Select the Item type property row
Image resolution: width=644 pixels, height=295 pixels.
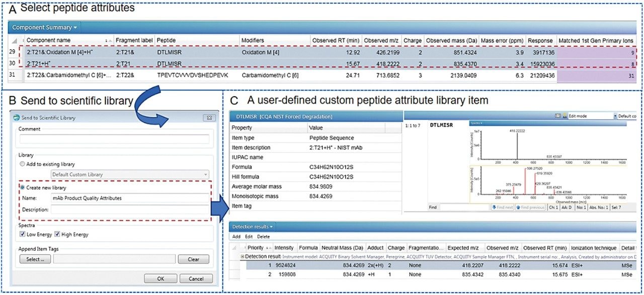(x=315, y=138)
